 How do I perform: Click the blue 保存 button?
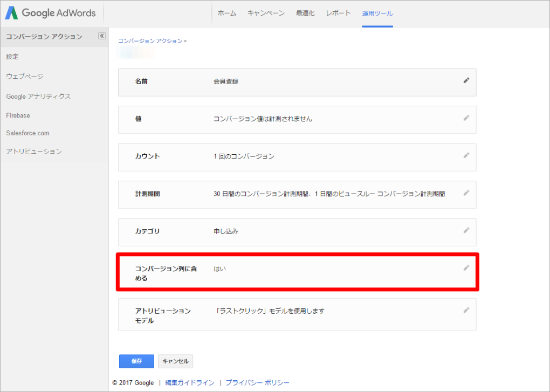136,361
